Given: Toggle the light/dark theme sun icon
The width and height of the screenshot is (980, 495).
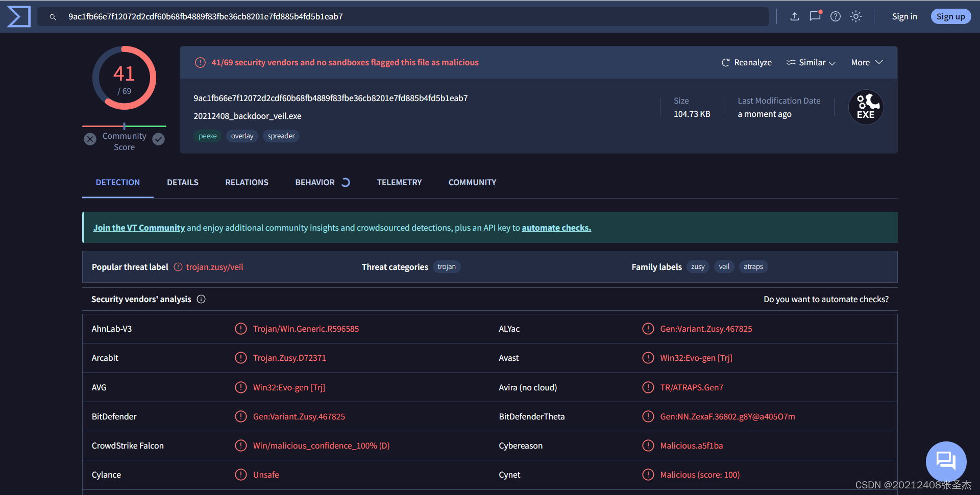Looking at the screenshot, I should point(856,16).
